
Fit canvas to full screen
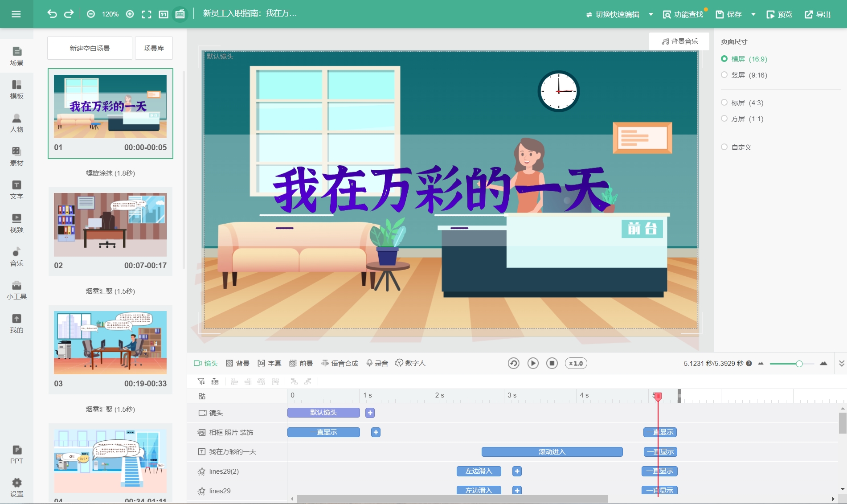(x=147, y=14)
